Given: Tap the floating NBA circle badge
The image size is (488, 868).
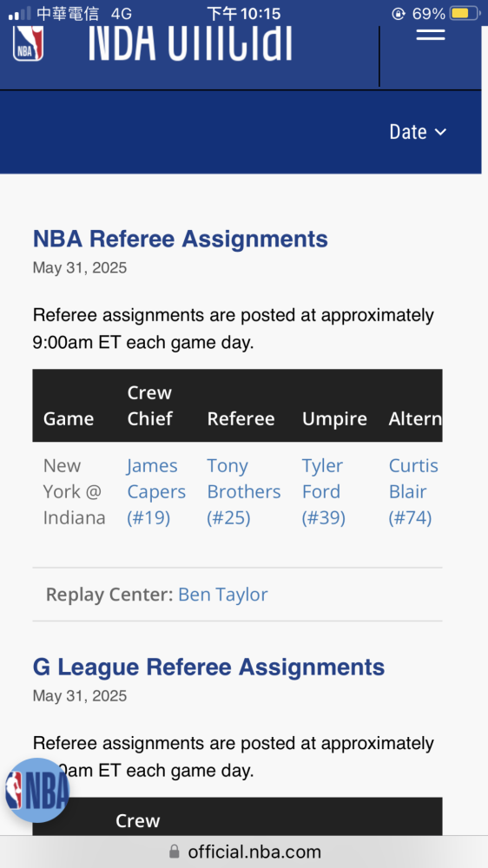Looking at the screenshot, I should [x=36, y=790].
